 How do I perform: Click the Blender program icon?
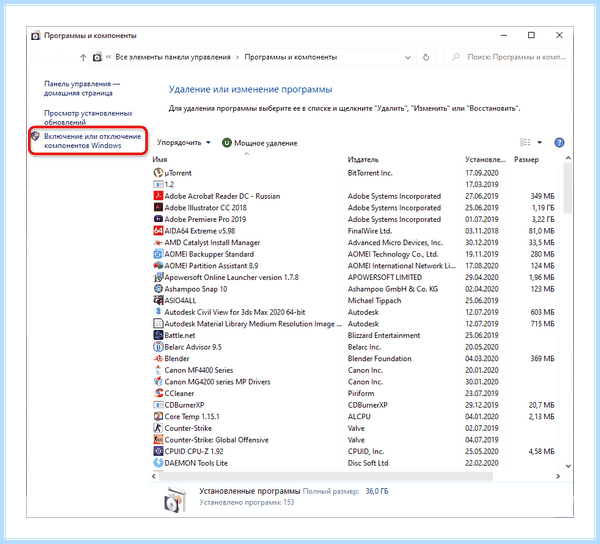(x=158, y=358)
